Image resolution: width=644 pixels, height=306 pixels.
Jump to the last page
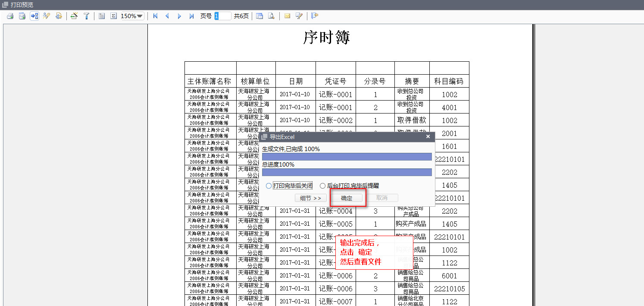click(x=191, y=16)
